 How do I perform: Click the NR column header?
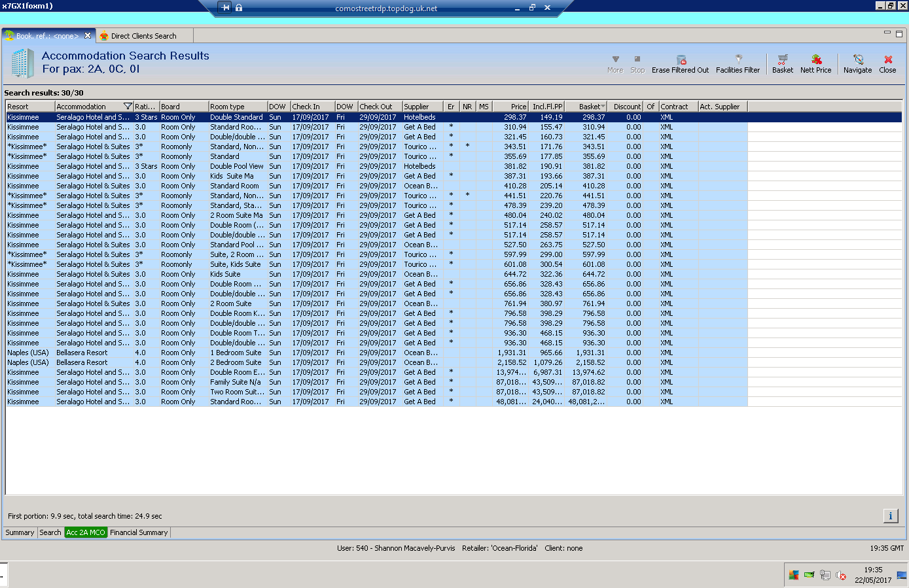click(x=467, y=107)
